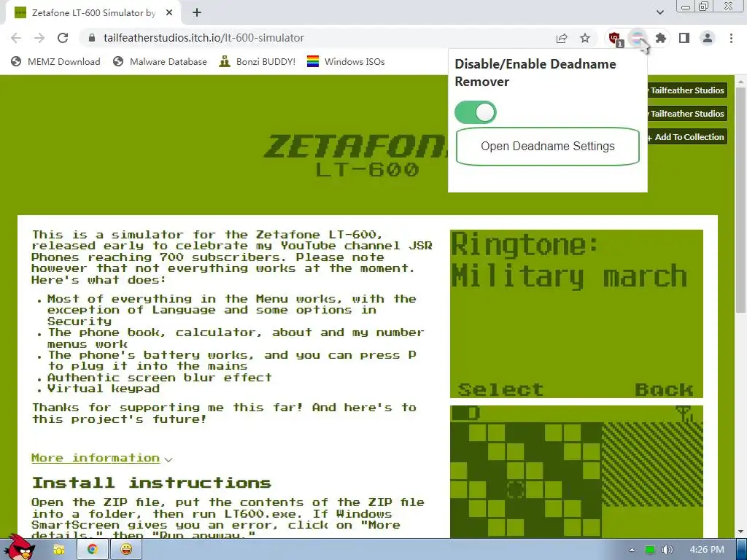Open the Extensions puzzle icon
This screenshot has width=747, height=560.
(661, 38)
